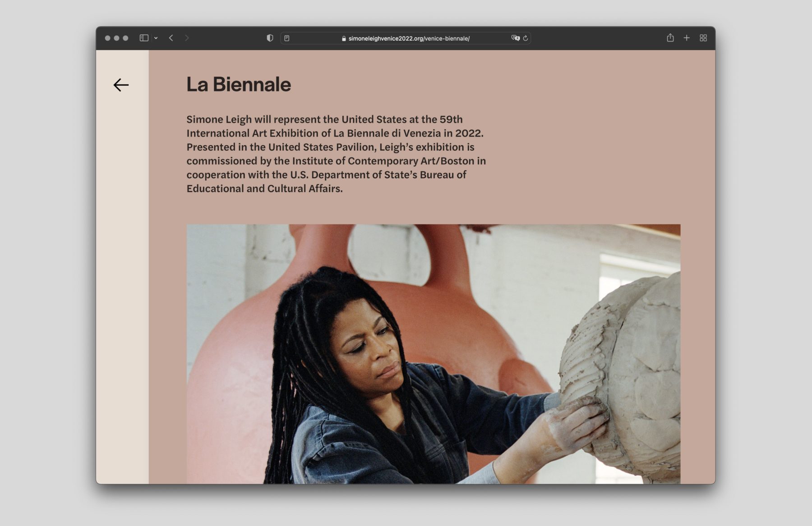Viewport: 812px width, 526px height.
Task: Show the tab overview grid
Action: (703, 38)
